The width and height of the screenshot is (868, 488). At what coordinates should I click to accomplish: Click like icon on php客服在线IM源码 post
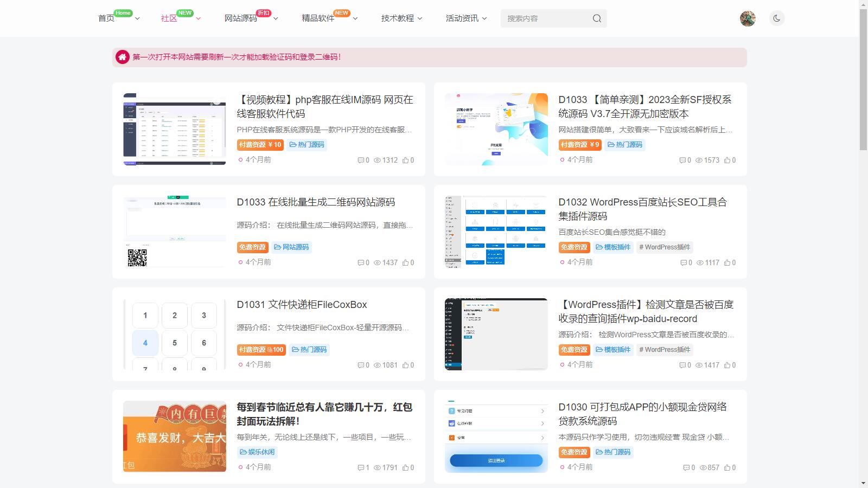[405, 160]
